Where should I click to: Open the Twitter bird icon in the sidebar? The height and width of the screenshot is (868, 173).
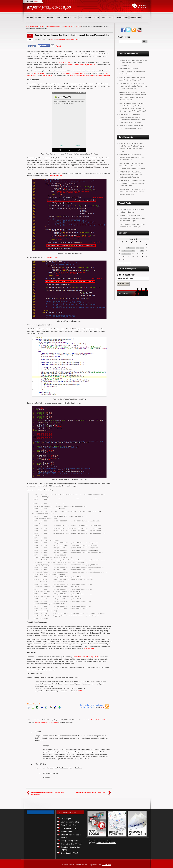click(x=129, y=30)
